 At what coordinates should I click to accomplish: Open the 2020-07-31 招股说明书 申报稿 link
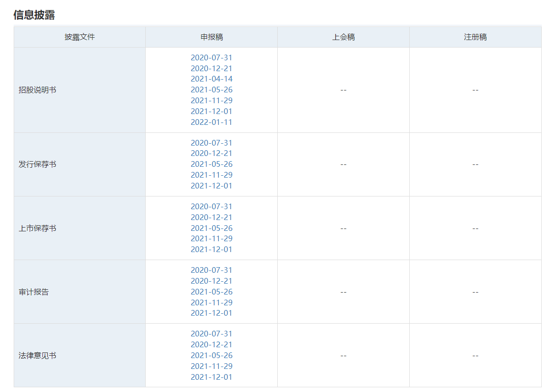coord(211,57)
